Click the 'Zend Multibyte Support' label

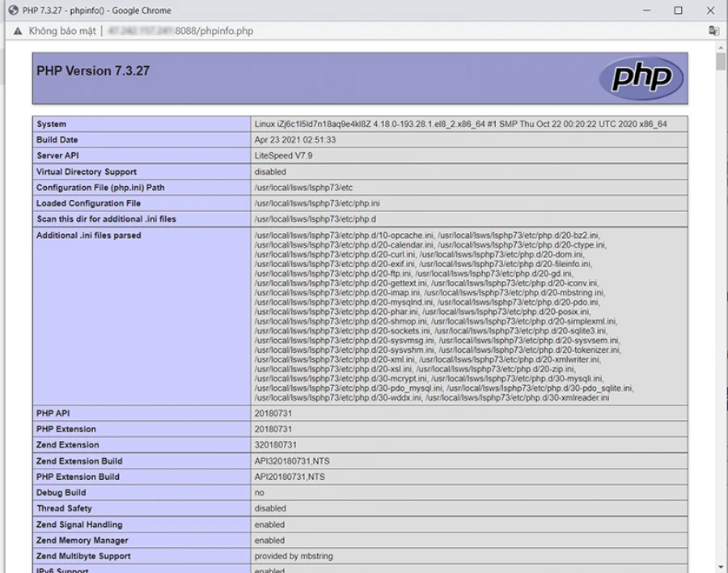(x=83, y=556)
